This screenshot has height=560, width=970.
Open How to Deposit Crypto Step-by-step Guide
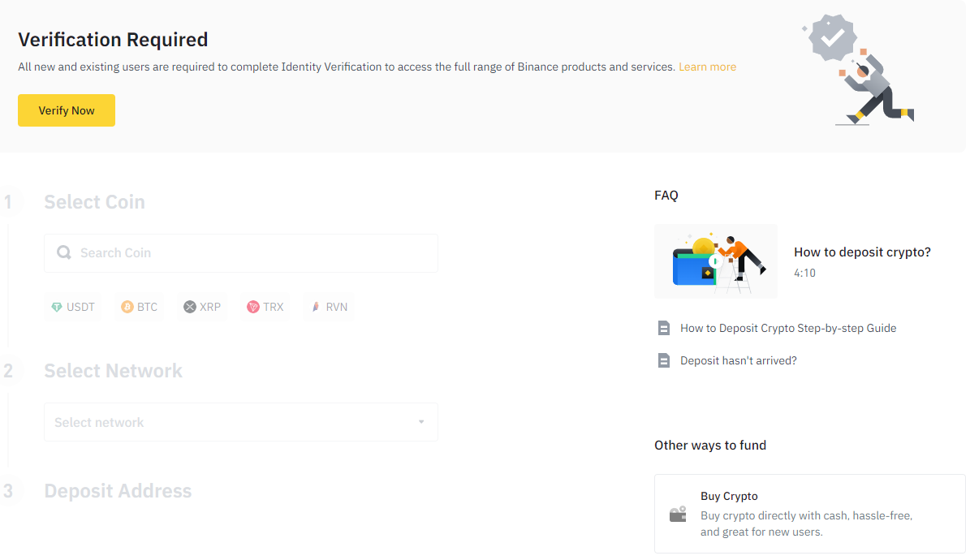(788, 328)
